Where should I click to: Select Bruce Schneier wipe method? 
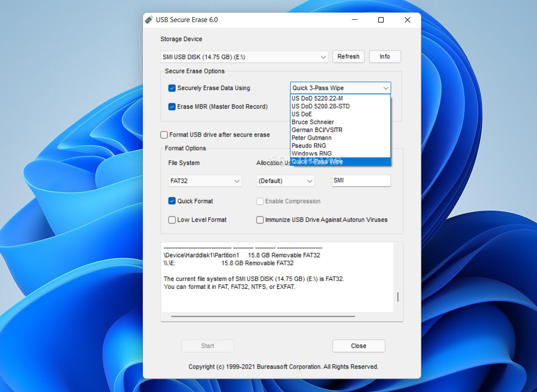(x=313, y=122)
